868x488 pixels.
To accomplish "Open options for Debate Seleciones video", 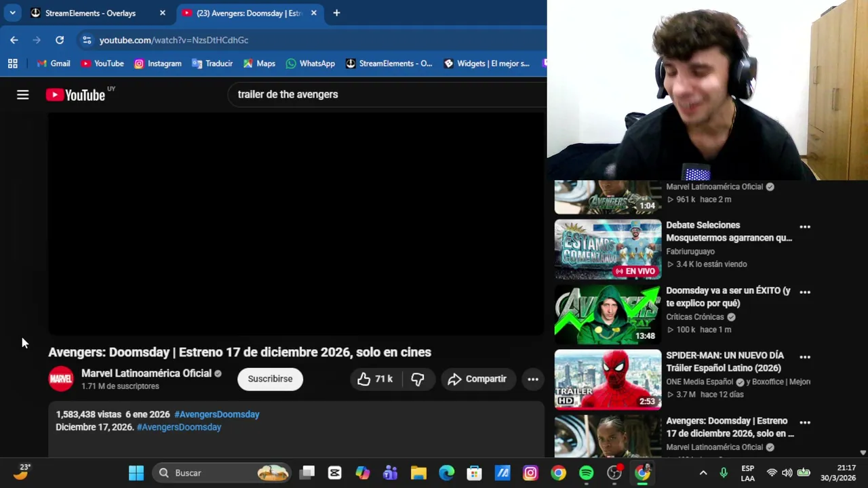I will pyautogui.click(x=805, y=226).
